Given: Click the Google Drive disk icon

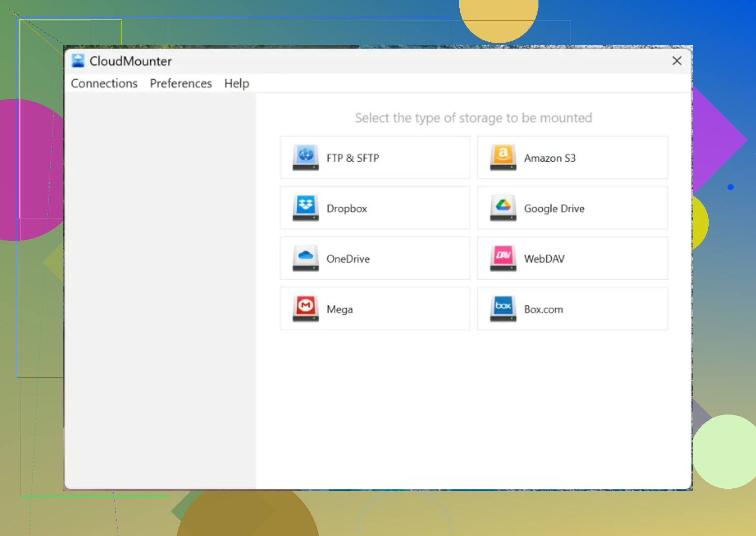Looking at the screenshot, I should 503,208.
